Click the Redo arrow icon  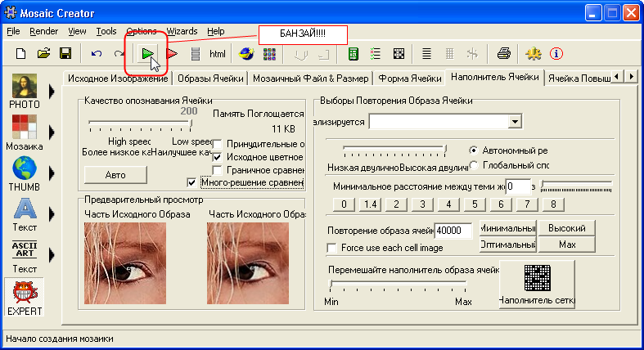119,54
